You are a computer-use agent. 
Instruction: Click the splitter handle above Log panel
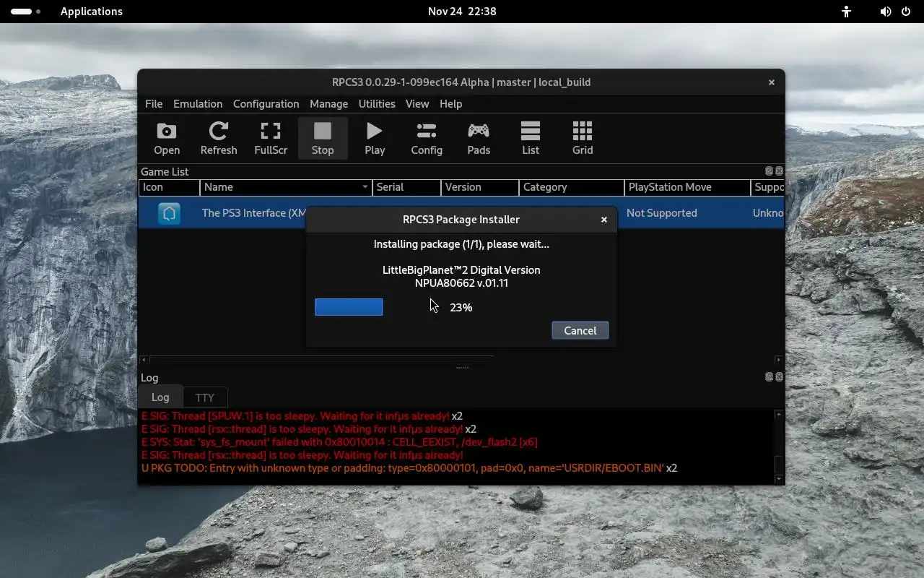point(462,368)
